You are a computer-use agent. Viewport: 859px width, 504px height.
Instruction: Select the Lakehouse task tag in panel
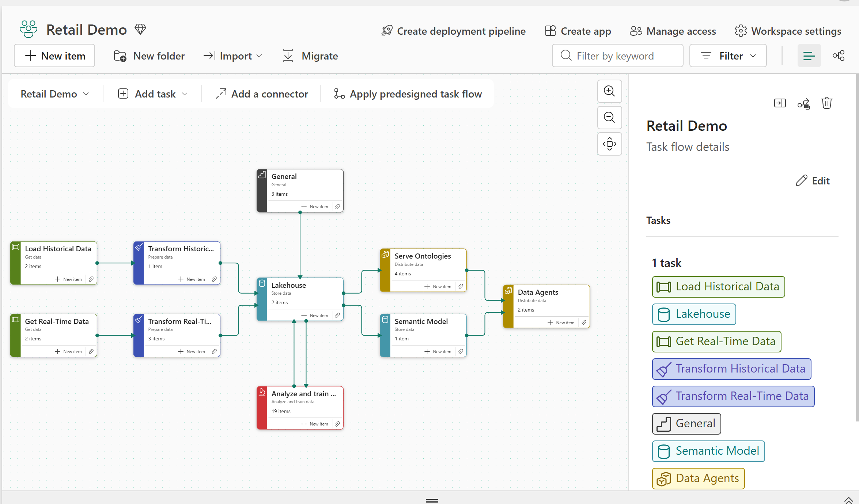694,314
